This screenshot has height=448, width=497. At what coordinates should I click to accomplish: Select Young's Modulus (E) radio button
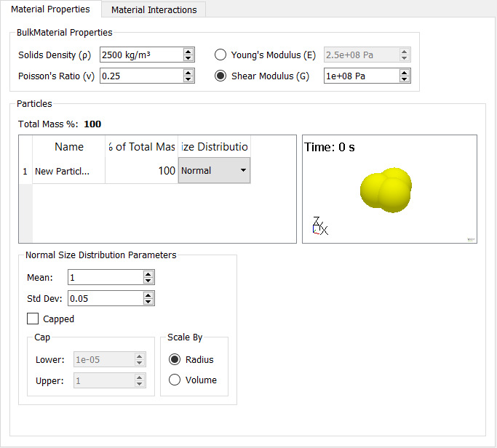(221, 55)
